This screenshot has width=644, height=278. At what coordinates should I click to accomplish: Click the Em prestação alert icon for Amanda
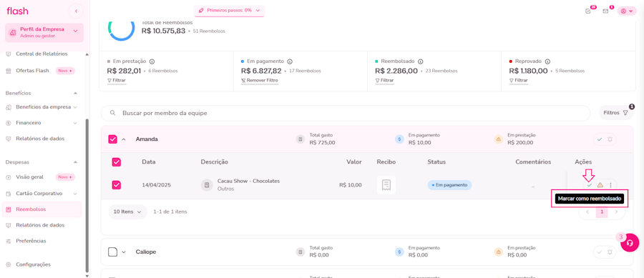[499, 139]
